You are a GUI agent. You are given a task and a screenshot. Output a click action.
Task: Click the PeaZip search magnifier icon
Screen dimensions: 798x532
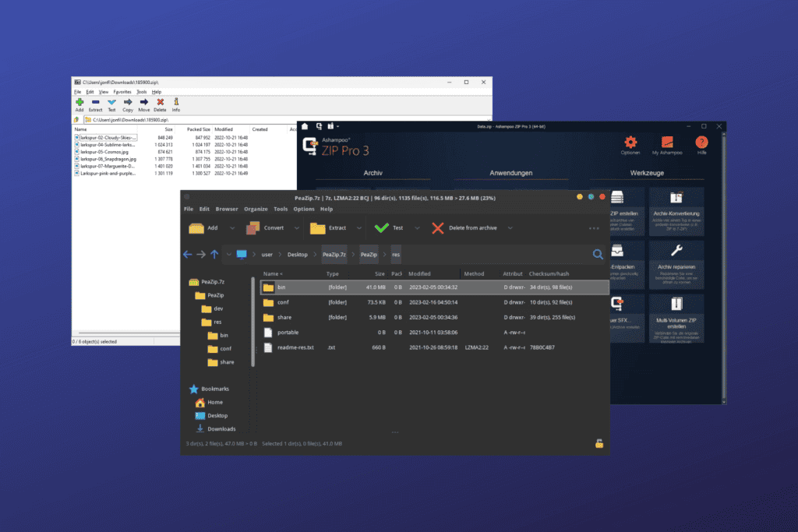tap(598, 254)
